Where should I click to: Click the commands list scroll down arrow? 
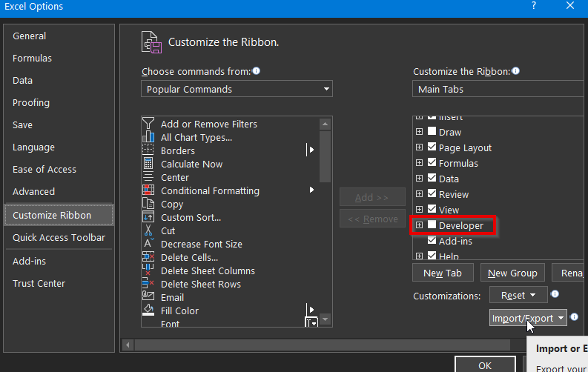coord(325,319)
